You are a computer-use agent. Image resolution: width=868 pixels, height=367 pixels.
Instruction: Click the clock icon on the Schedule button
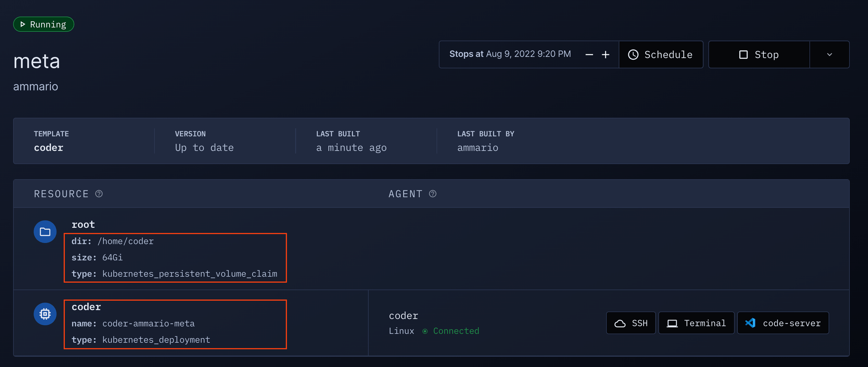pyautogui.click(x=633, y=55)
